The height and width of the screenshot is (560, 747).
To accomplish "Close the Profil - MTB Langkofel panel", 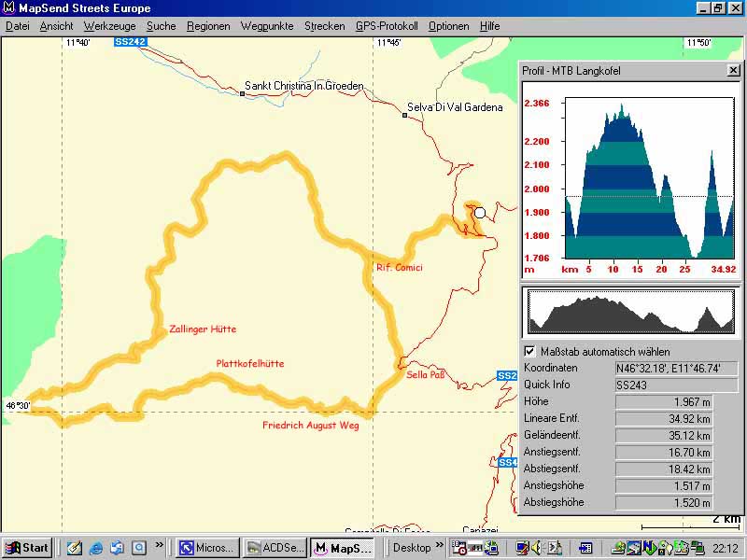I will click(734, 71).
